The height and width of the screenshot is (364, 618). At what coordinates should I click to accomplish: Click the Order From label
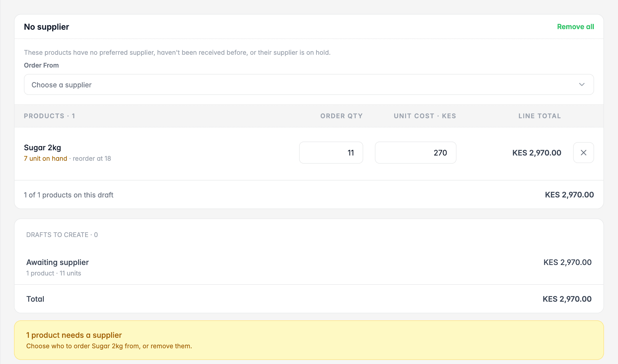pos(41,65)
